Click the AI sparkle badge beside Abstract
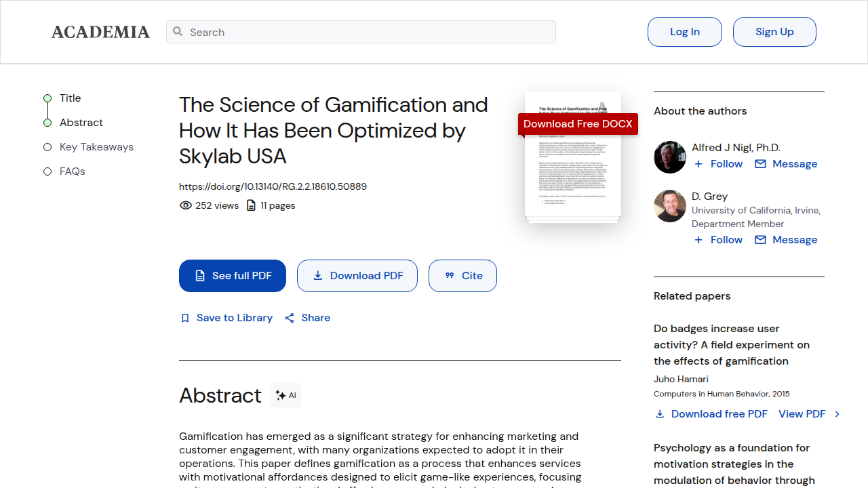This screenshot has width=868, height=488. (285, 395)
